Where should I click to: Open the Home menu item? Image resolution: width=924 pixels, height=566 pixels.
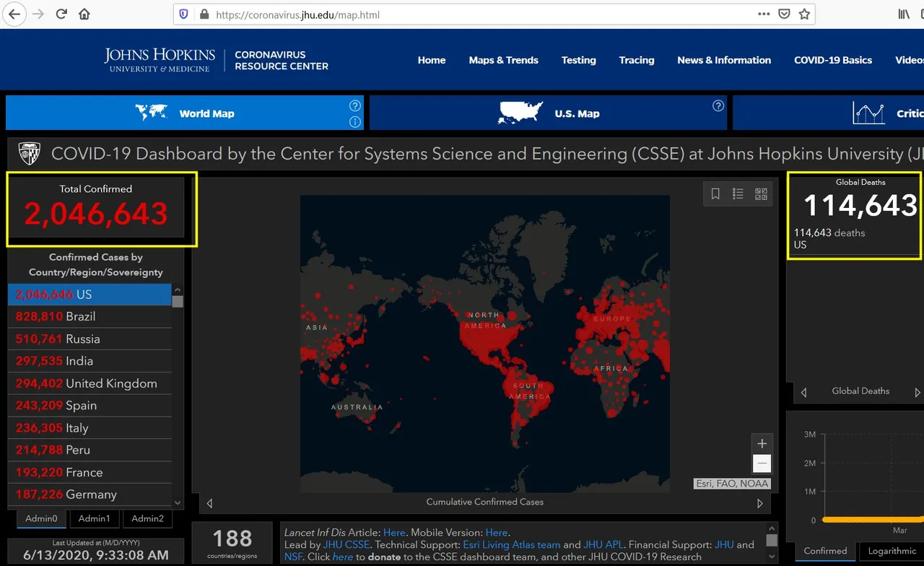432,60
